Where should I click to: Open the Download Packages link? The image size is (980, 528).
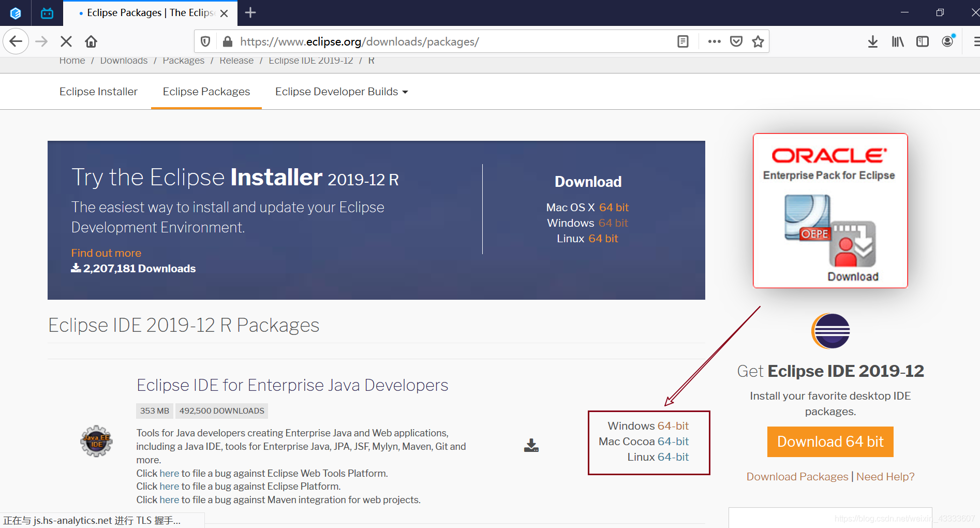click(797, 477)
